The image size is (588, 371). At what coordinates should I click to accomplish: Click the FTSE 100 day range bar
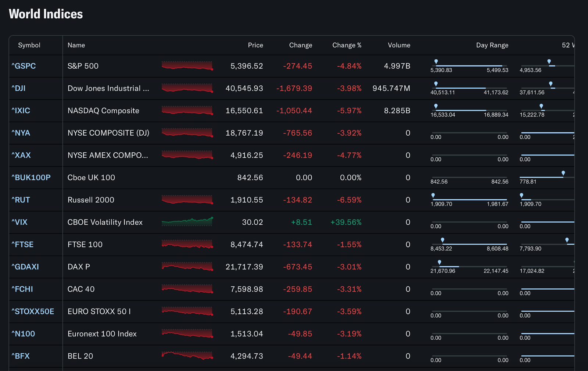469,244
